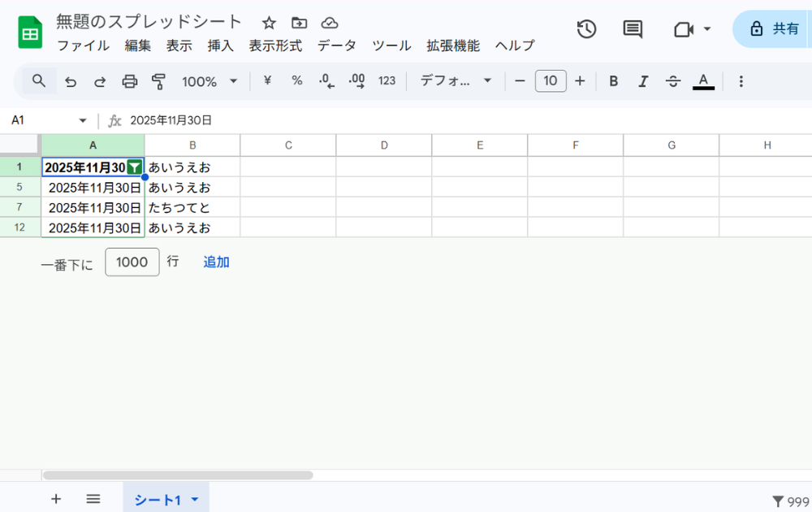Open the 100% zoom dropdown

point(209,81)
